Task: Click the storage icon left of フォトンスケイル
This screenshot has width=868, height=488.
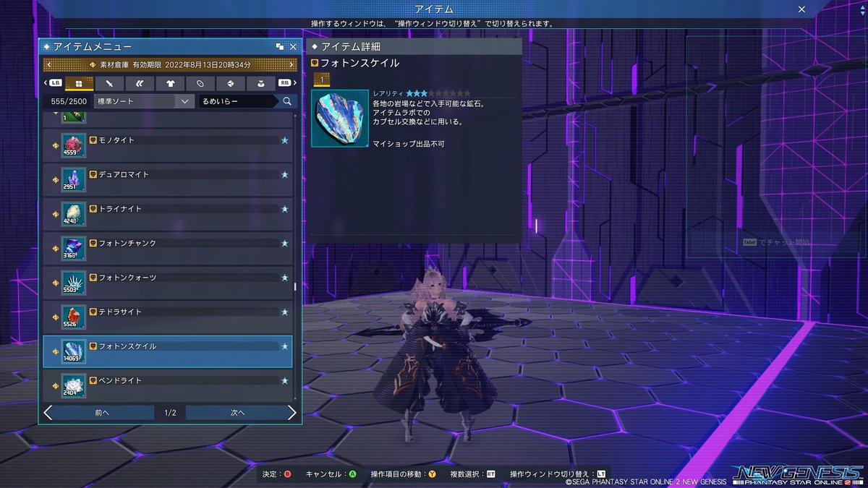Action: pos(56,352)
